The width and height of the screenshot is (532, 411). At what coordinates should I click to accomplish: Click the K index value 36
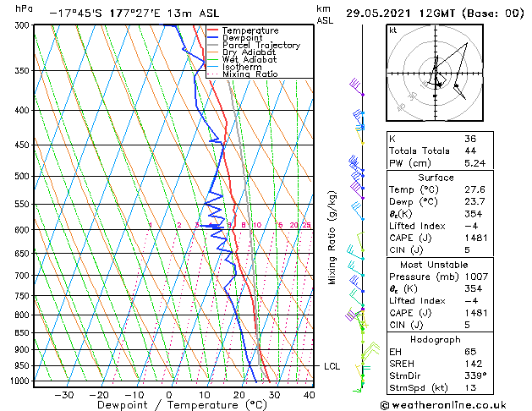(470, 139)
